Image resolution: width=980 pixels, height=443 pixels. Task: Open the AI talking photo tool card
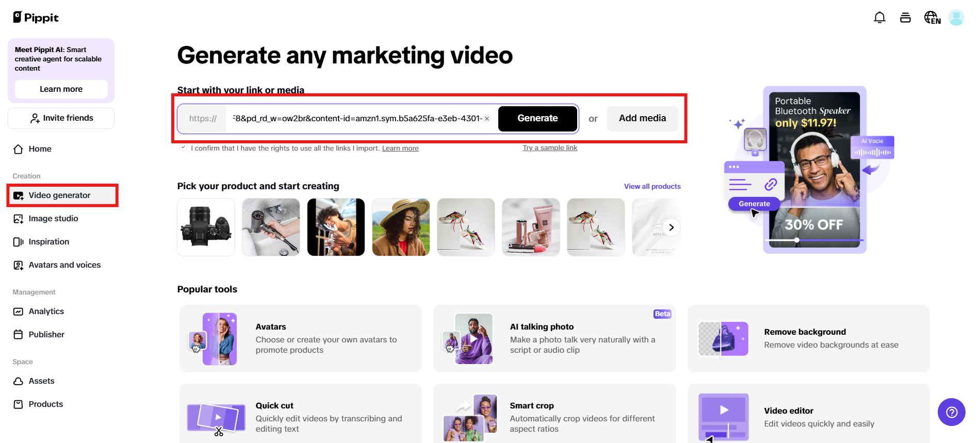[554, 338]
